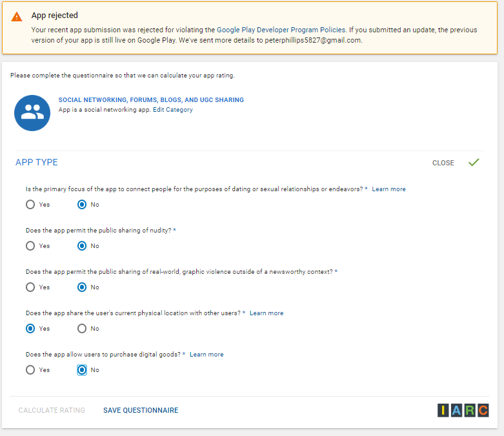Collapse the App Type section with Close
The width and height of the screenshot is (504, 436).
(443, 163)
